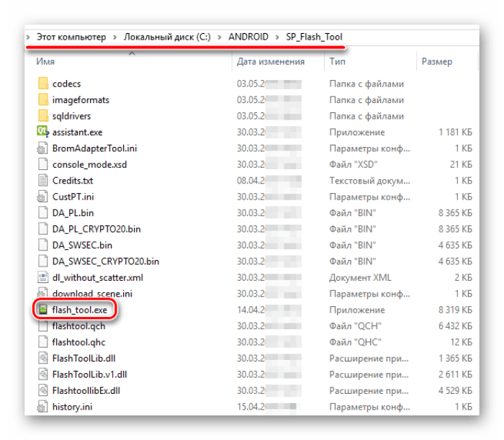Open the sqldrivers folder icon
504x440 pixels.
click(x=43, y=115)
